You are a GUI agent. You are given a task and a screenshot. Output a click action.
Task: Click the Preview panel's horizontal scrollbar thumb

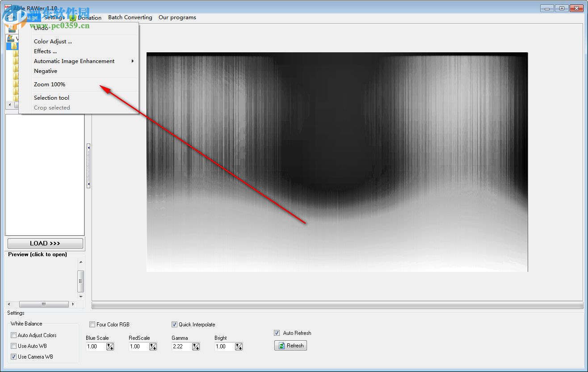pyautogui.click(x=44, y=304)
